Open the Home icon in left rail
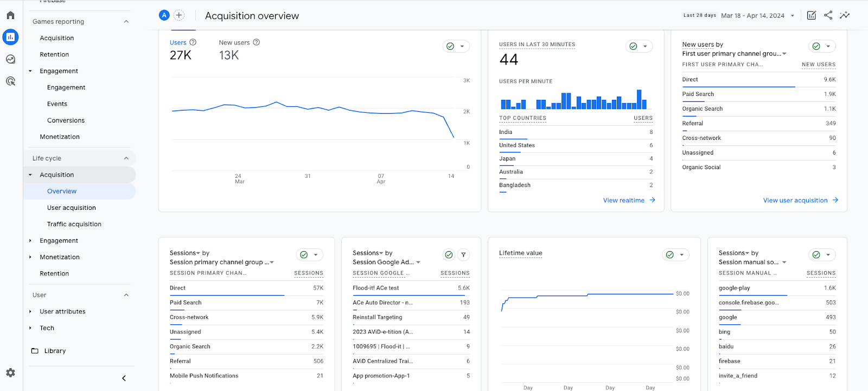The image size is (868, 391). click(x=10, y=15)
